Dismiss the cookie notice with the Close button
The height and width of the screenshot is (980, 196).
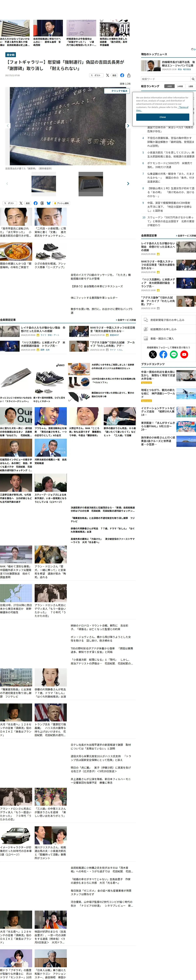click(x=163, y=117)
